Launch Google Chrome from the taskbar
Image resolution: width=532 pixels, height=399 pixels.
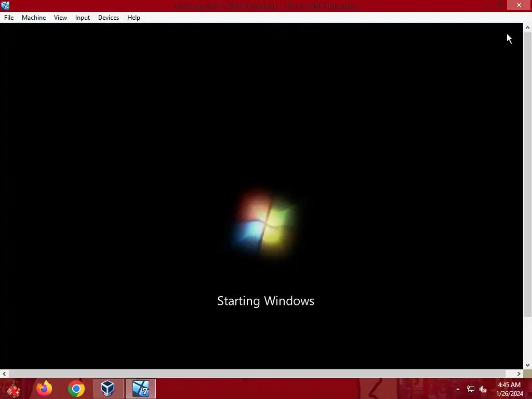pos(76,389)
